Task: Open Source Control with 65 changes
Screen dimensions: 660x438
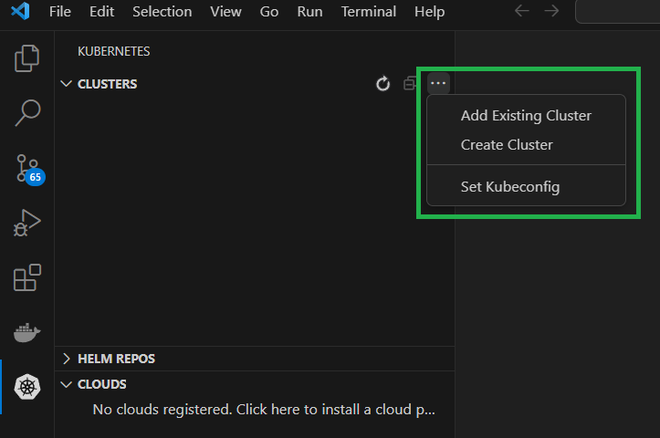Action: (27, 168)
